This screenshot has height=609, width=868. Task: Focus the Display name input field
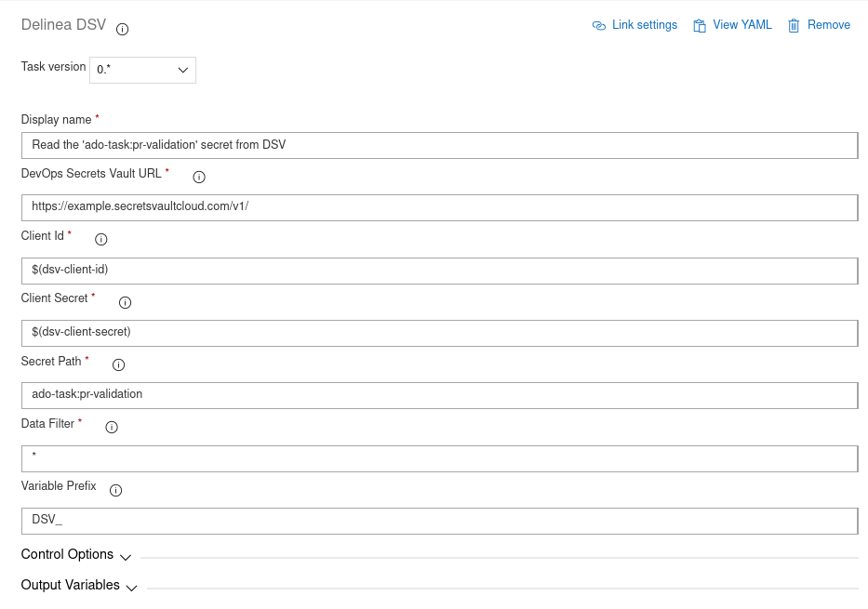coord(439,145)
